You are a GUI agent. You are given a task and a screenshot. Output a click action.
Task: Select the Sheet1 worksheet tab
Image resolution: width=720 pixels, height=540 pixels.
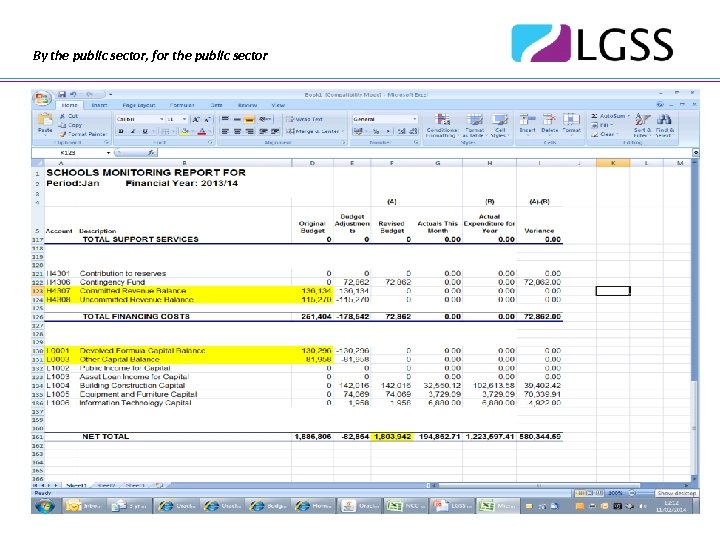point(76,485)
